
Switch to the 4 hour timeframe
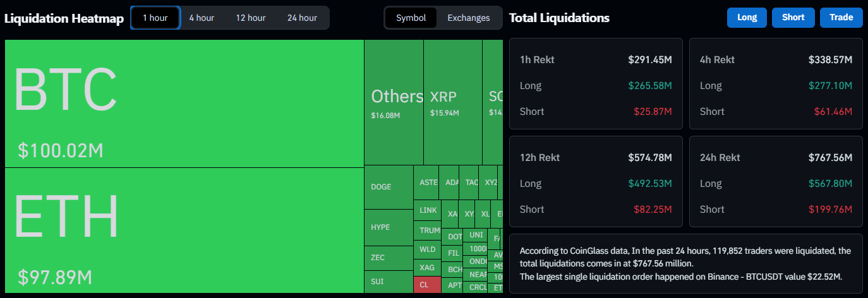202,18
